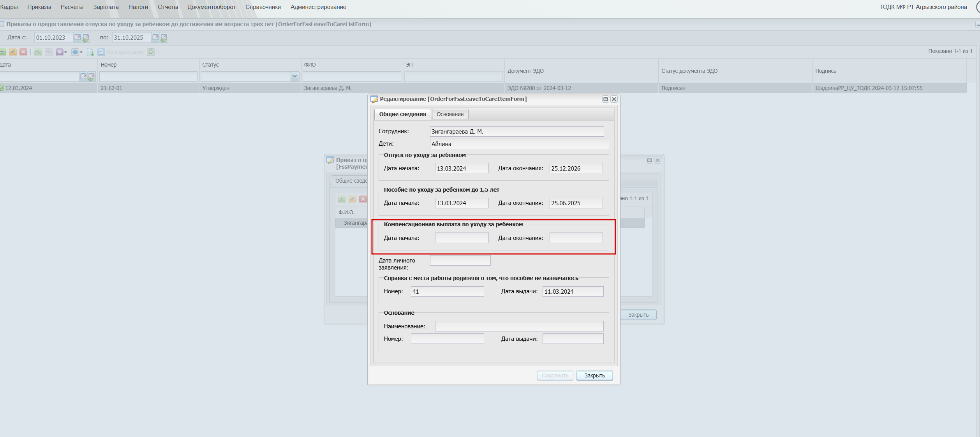Open calendar picker for 'Дата с' field

click(x=78, y=37)
